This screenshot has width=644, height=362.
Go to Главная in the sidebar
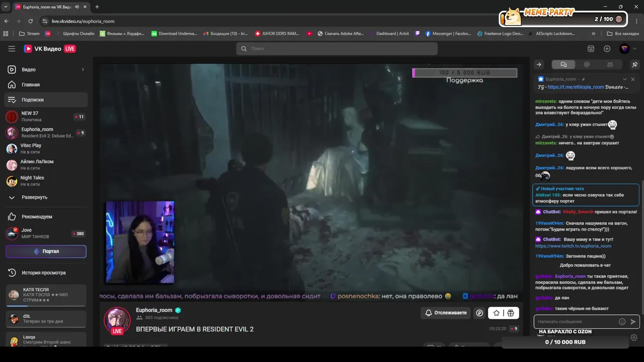[46, 84]
